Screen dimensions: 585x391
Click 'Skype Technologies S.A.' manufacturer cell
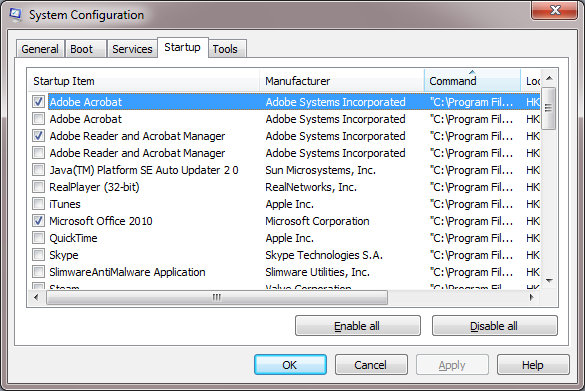[x=324, y=255]
